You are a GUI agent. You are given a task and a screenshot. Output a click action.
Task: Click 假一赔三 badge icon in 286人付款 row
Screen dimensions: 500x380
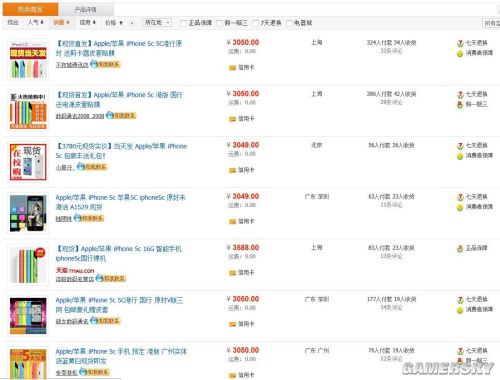[x=460, y=105]
